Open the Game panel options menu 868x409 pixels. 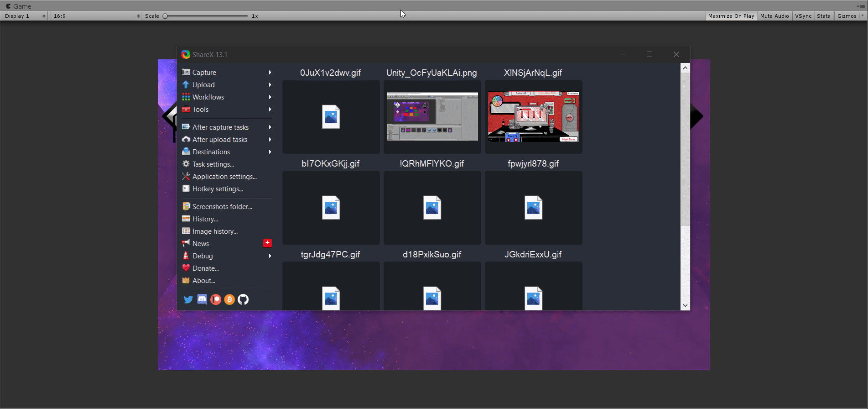(861, 6)
